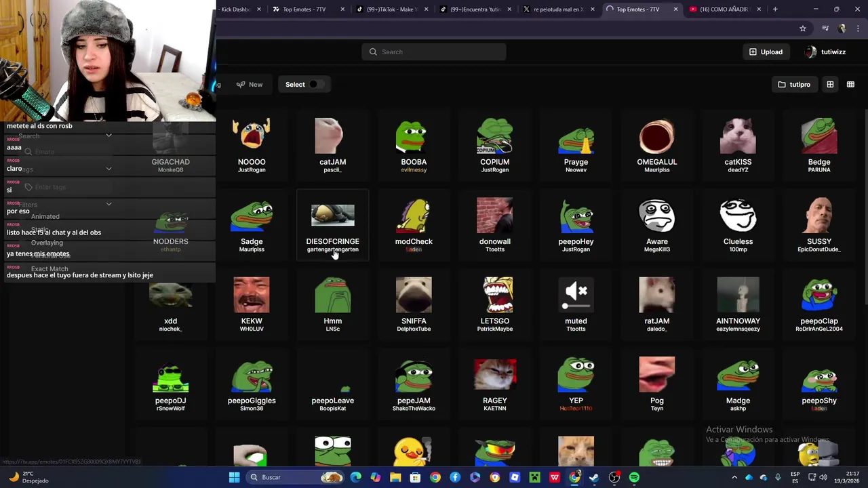Screen dimensions: 868x488
Task: Open the Bedge emote
Action: [819, 145]
